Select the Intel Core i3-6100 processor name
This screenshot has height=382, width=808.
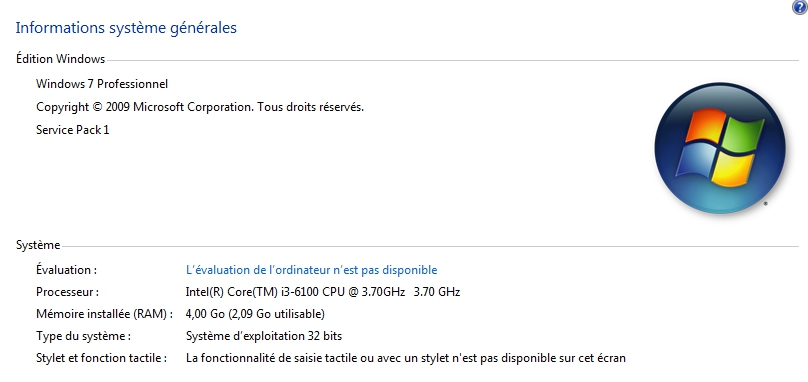[295, 292]
